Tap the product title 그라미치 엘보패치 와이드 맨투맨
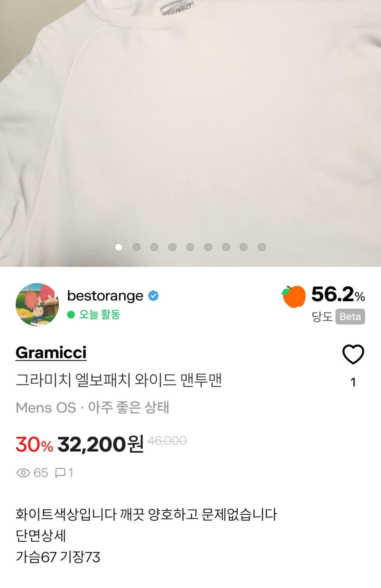Screen dimensions: 381x588 tap(119, 380)
